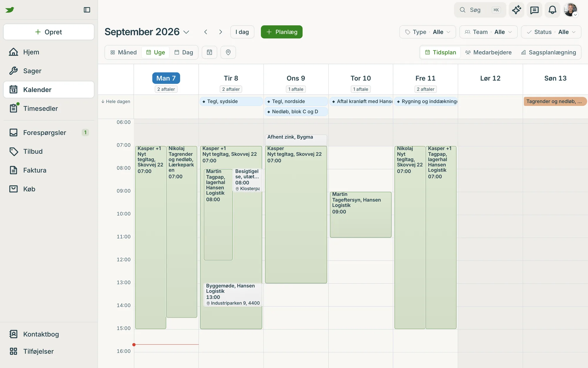Open Tagrender og nedløb all-day event
The image size is (588, 368).
click(x=555, y=102)
